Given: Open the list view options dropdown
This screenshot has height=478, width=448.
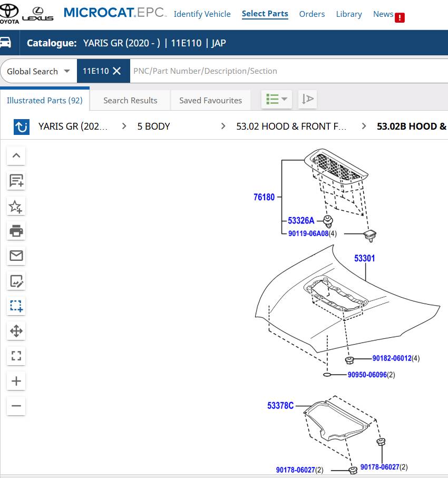Looking at the screenshot, I should pos(276,99).
